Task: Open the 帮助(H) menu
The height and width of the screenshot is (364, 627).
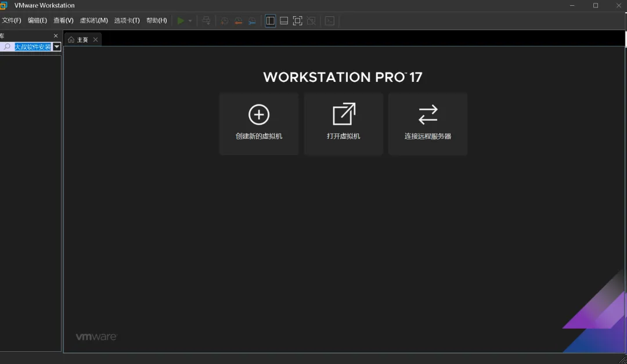Action: pos(156,20)
